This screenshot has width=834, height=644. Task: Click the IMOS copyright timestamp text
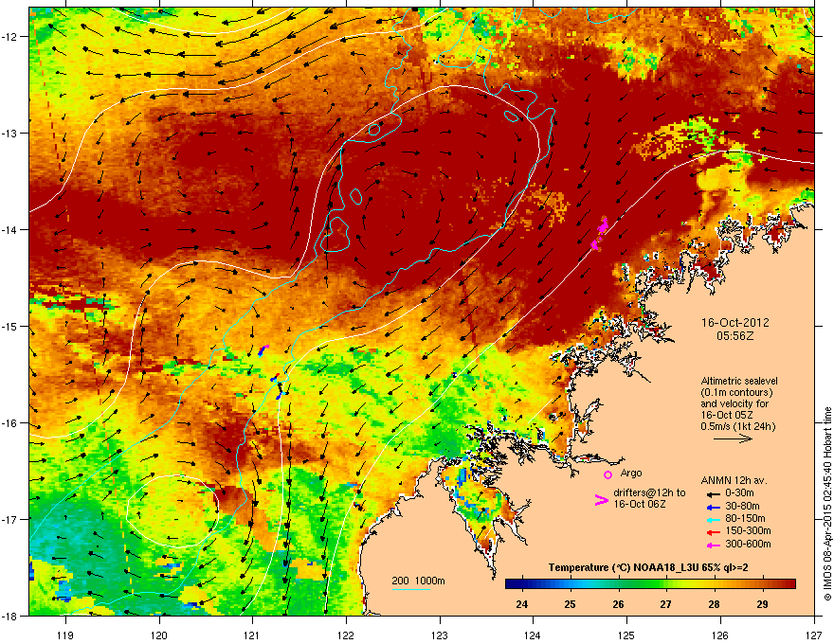[827, 504]
